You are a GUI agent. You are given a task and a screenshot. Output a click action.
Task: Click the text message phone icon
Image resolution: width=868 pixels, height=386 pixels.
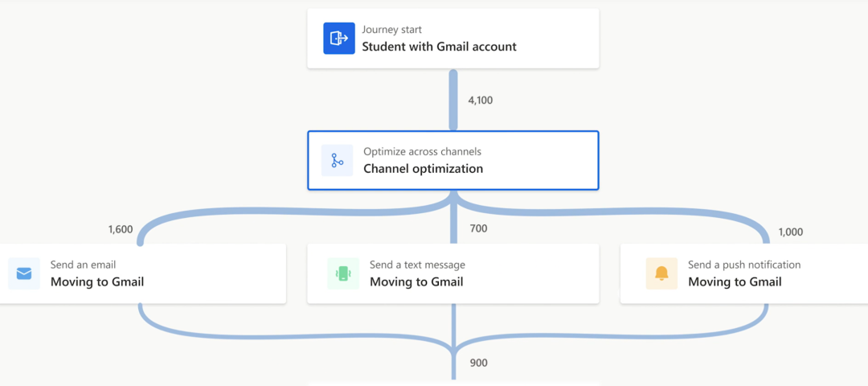[343, 273]
